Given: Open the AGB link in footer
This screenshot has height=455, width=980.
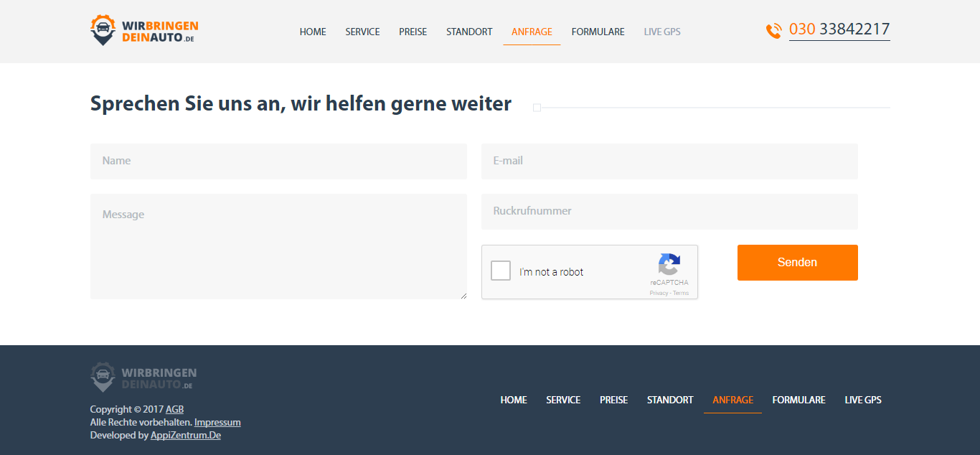Looking at the screenshot, I should (174, 410).
